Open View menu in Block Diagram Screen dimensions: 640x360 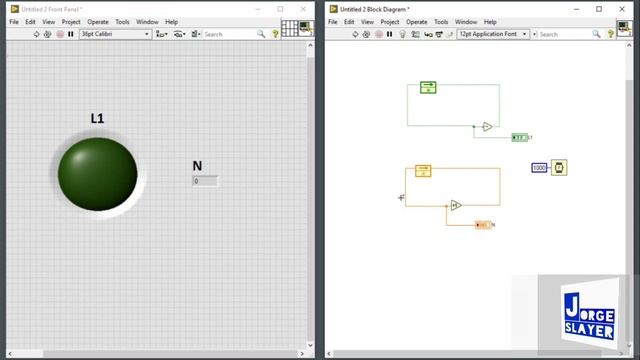pyautogui.click(x=367, y=22)
